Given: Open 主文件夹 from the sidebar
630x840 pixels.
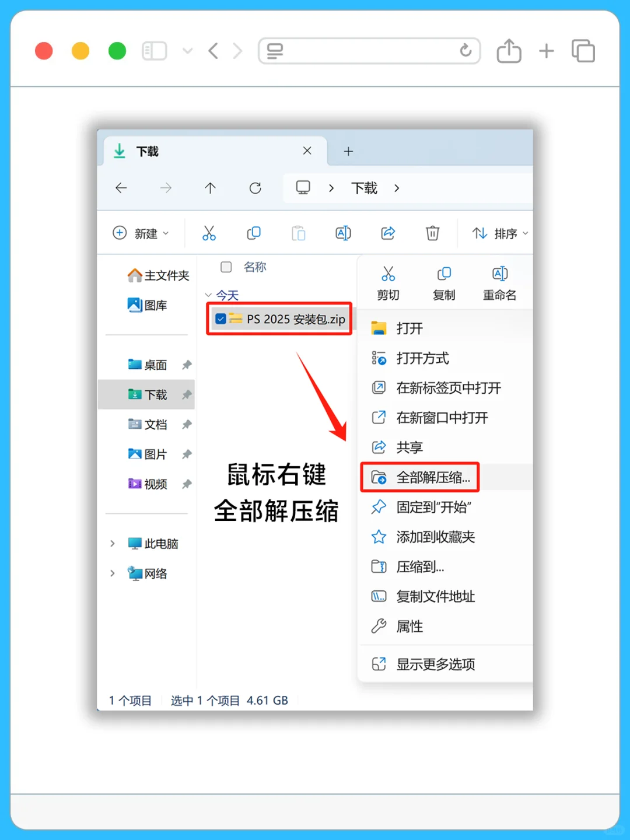Looking at the screenshot, I should (x=158, y=275).
